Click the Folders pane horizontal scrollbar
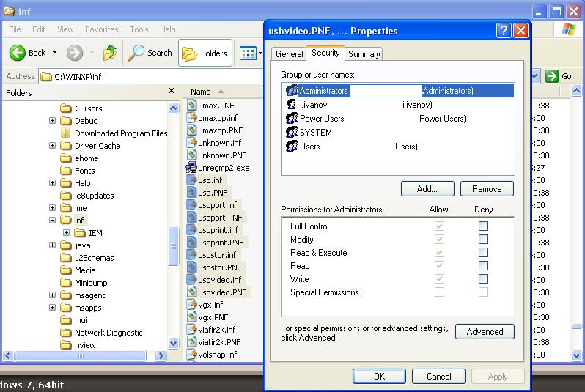This screenshot has width=585, height=392. click(x=88, y=356)
